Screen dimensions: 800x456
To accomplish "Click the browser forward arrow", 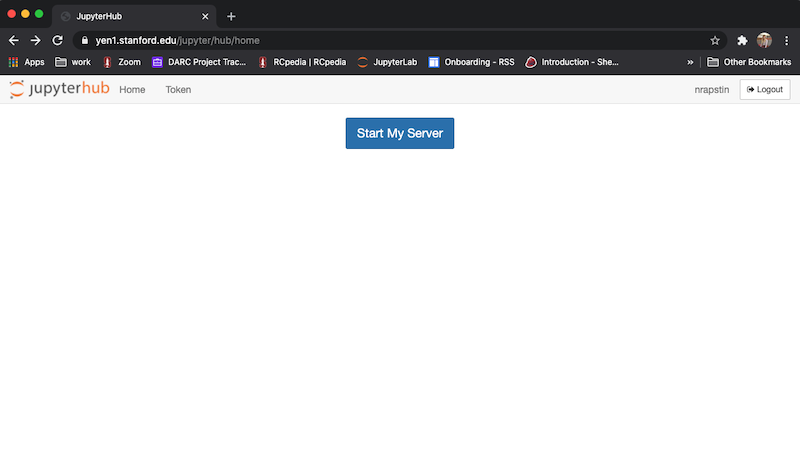I will click(x=36, y=40).
